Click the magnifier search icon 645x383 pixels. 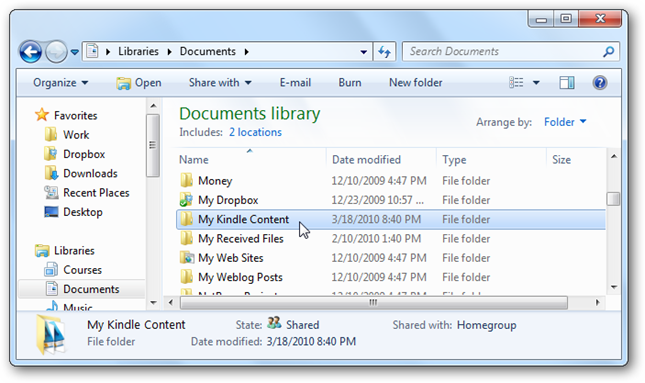(608, 52)
